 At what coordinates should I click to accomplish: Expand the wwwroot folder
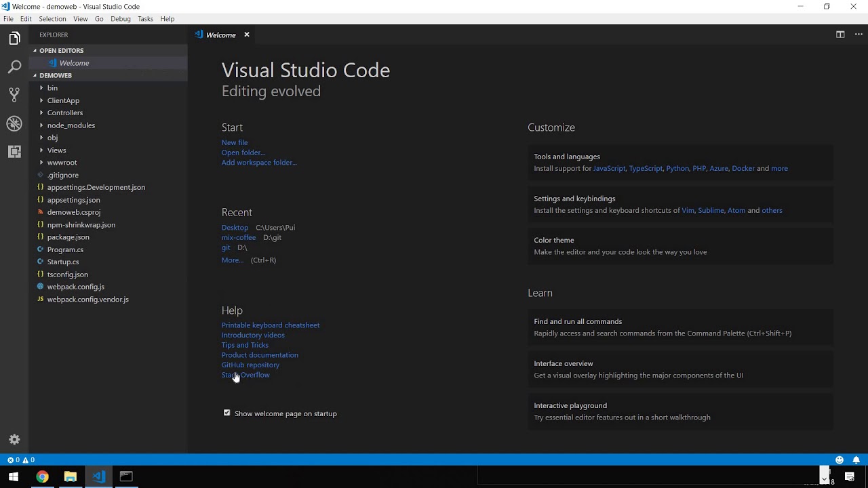pyautogui.click(x=108, y=163)
